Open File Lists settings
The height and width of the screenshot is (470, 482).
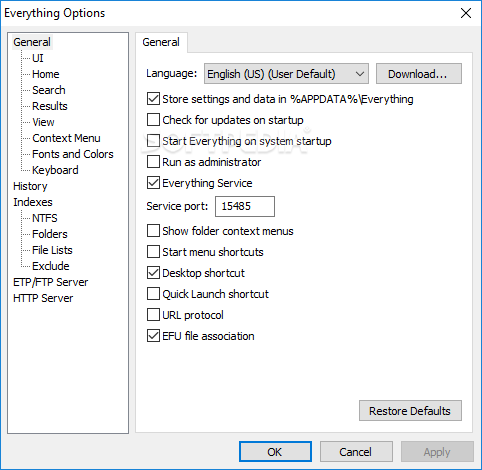tap(52, 250)
